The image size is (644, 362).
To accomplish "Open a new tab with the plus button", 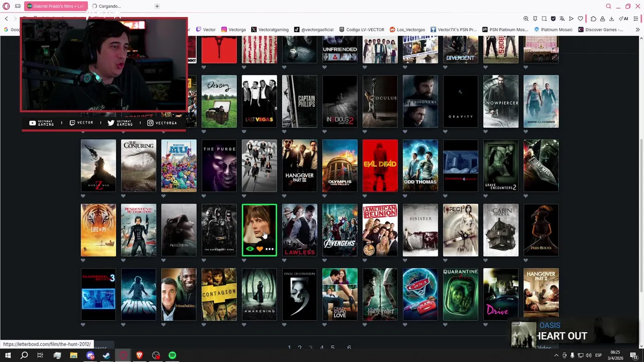I will coord(157,6).
